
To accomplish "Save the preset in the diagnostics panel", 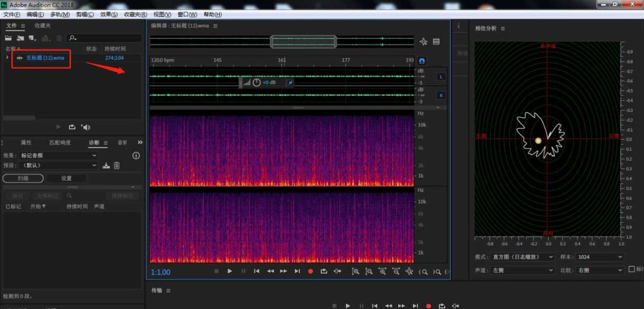I will coord(106,166).
